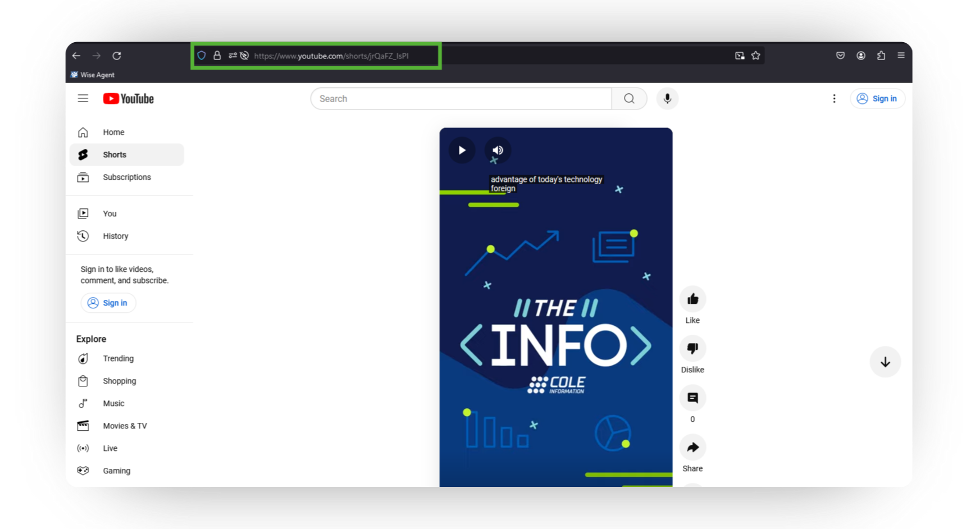Open the browser extensions puzzle icon
This screenshot has height=529, width=980.
881,56
